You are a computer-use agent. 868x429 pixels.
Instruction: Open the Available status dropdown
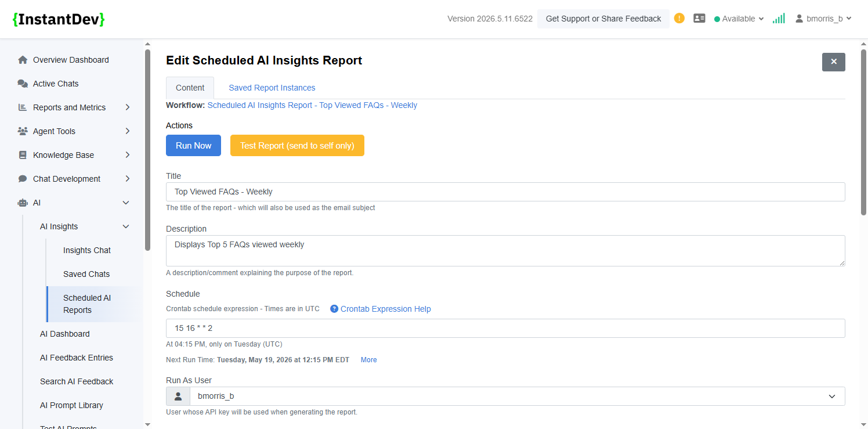point(739,19)
